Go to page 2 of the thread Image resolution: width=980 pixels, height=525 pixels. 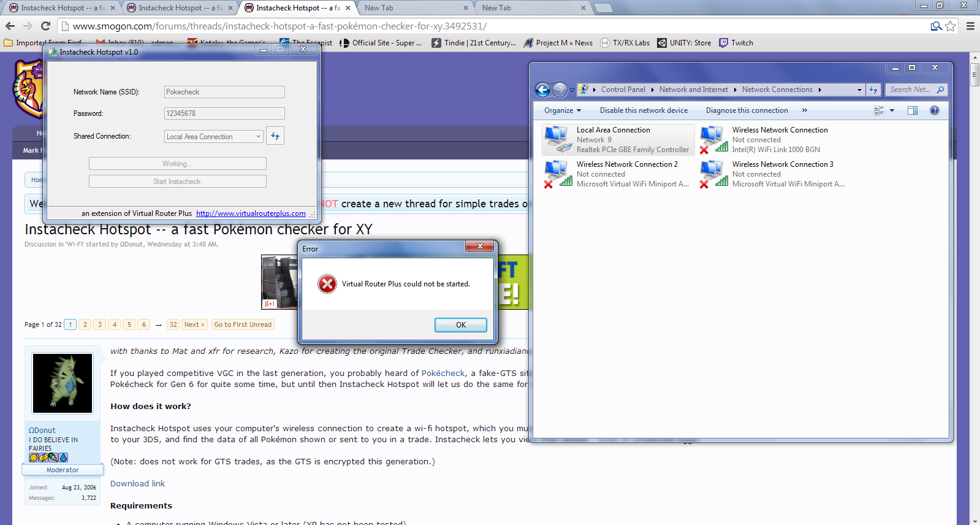coord(85,324)
